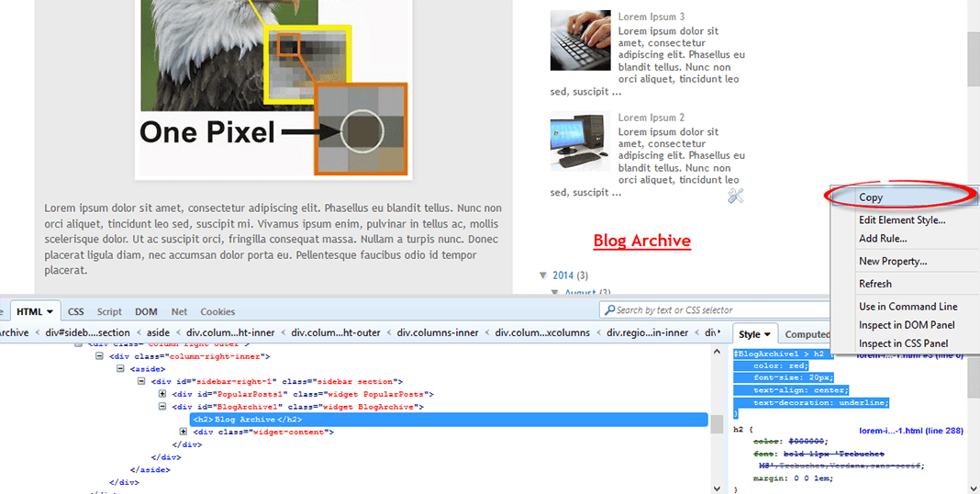Click the struck-through color #000000 declaration

[x=791, y=442]
